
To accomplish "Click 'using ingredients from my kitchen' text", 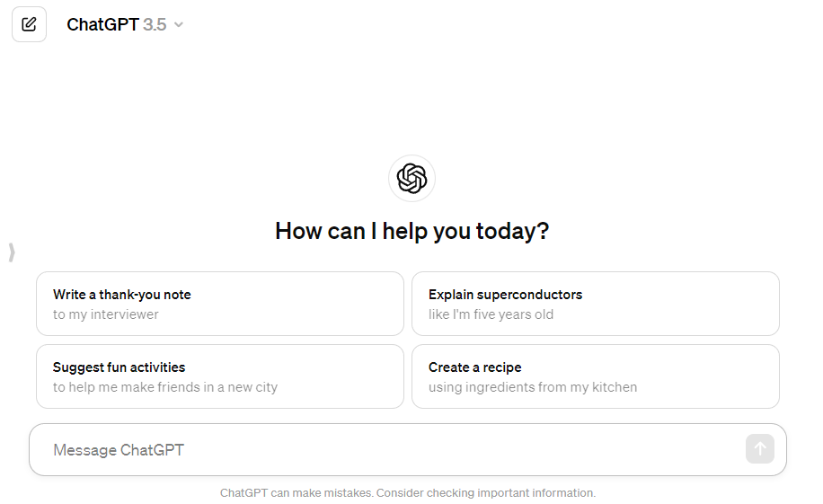I will click(x=532, y=387).
